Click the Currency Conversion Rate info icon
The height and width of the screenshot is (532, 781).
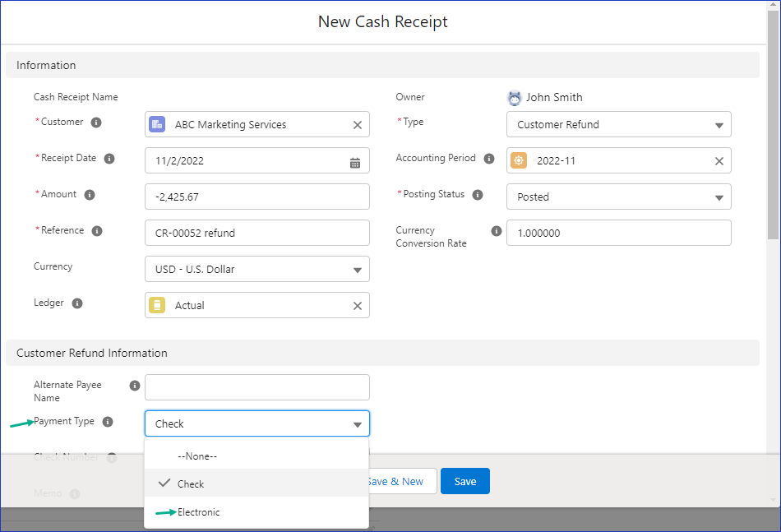496,230
